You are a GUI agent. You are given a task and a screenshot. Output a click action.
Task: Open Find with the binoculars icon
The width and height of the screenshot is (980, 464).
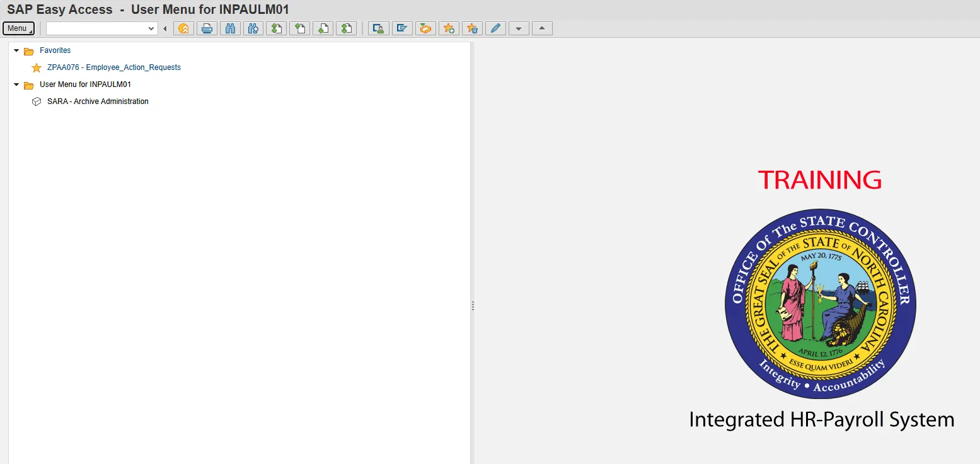click(230, 28)
